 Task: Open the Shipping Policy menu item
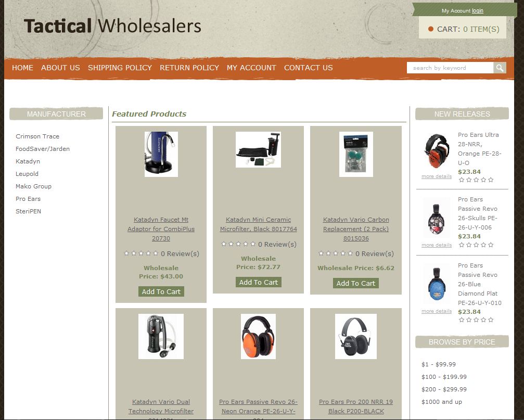tap(120, 68)
